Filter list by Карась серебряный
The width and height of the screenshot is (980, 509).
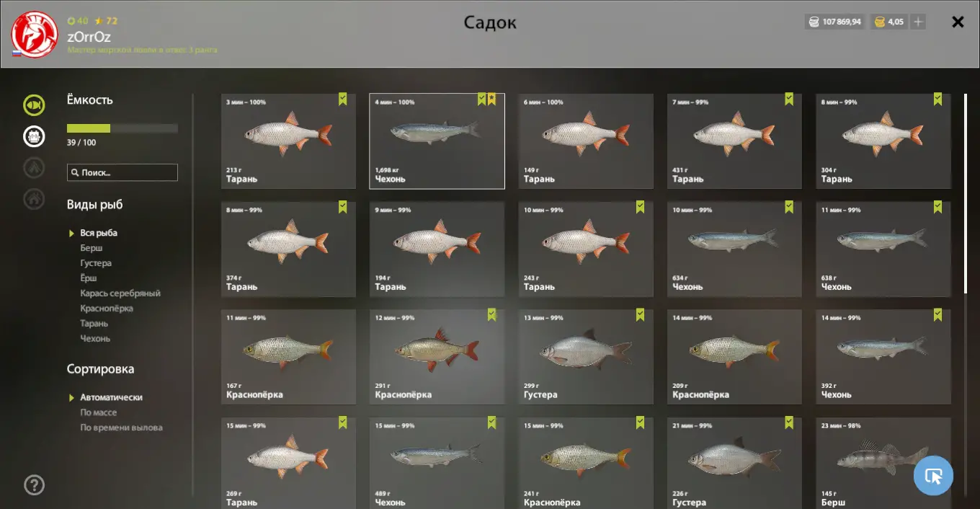pyautogui.click(x=120, y=293)
